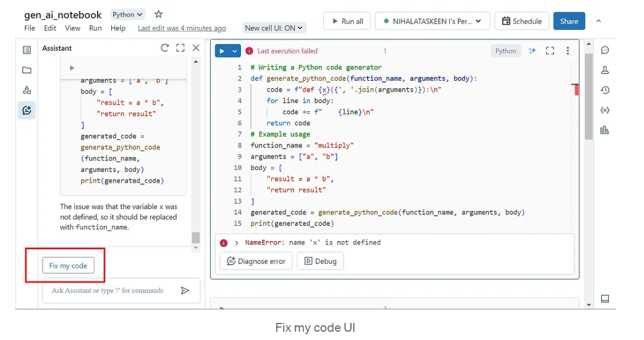Click the Assistant panel title
The image size is (644, 340).
tap(57, 48)
